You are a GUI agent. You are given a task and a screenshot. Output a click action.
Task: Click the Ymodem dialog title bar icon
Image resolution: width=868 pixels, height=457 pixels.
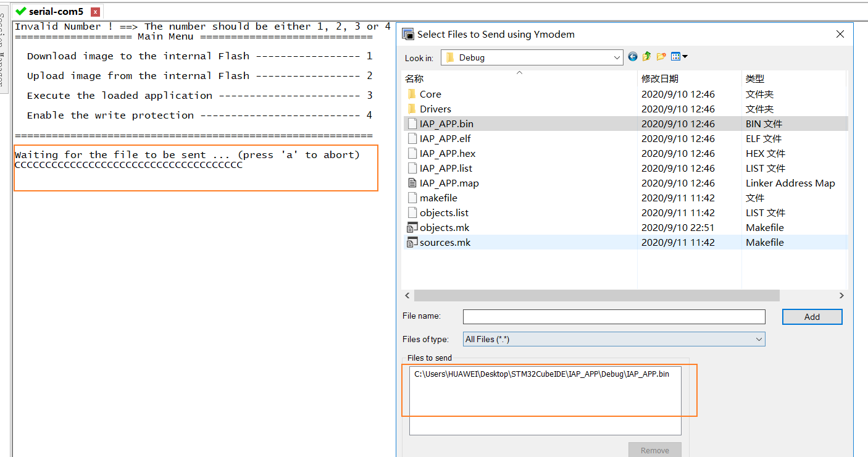pos(408,35)
